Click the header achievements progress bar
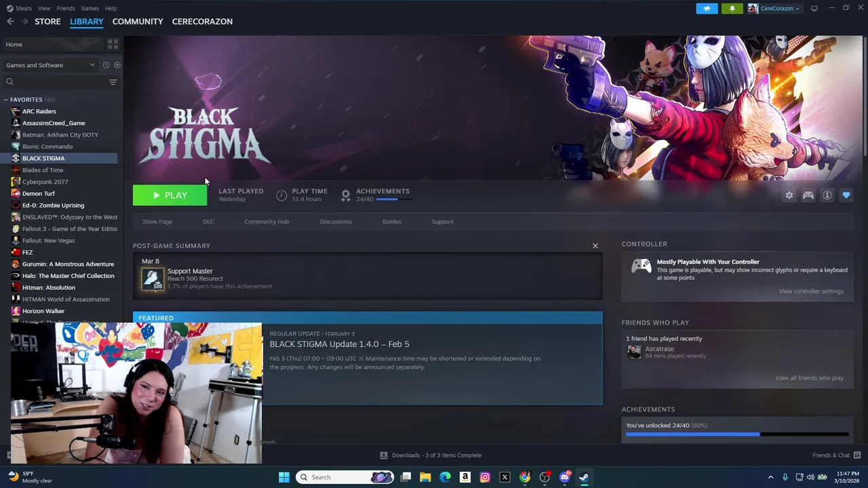This screenshot has height=488, width=868. tap(393, 199)
